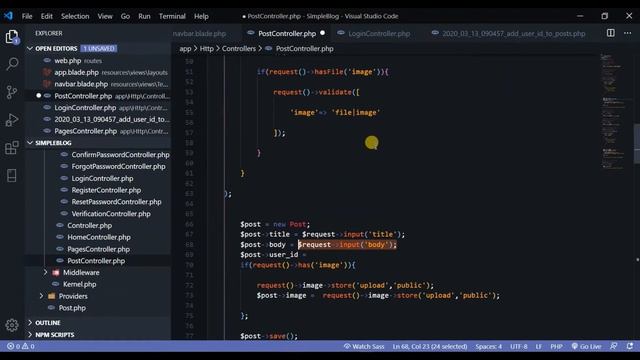Open the Source Control view icon
This screenshot has width=640, height=360.
click(x=12, y=92)
